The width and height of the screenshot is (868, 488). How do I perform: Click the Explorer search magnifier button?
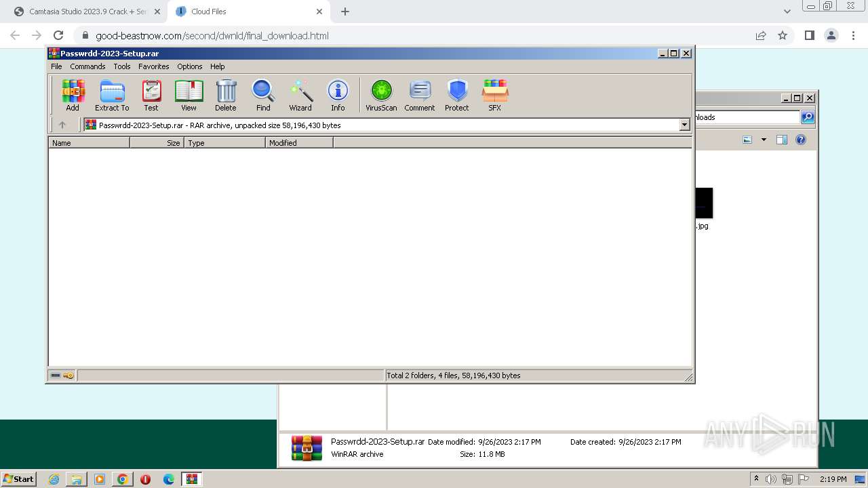click(808, 117)
